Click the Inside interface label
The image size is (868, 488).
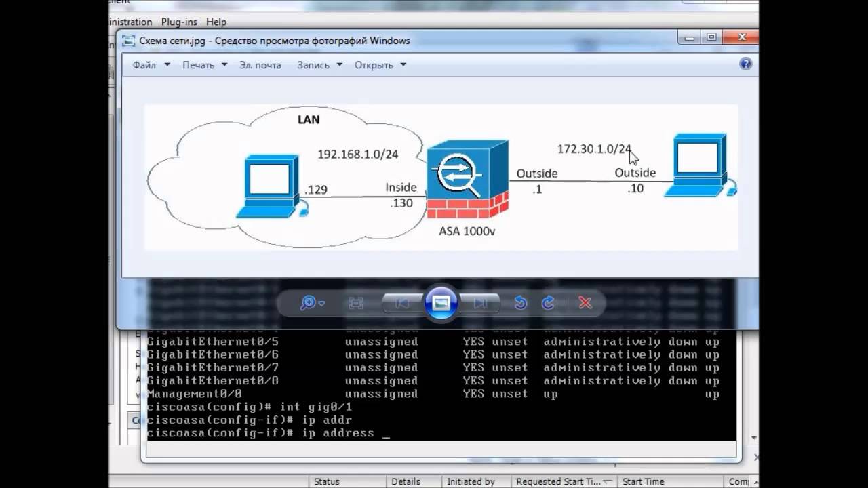pos(401,188)
